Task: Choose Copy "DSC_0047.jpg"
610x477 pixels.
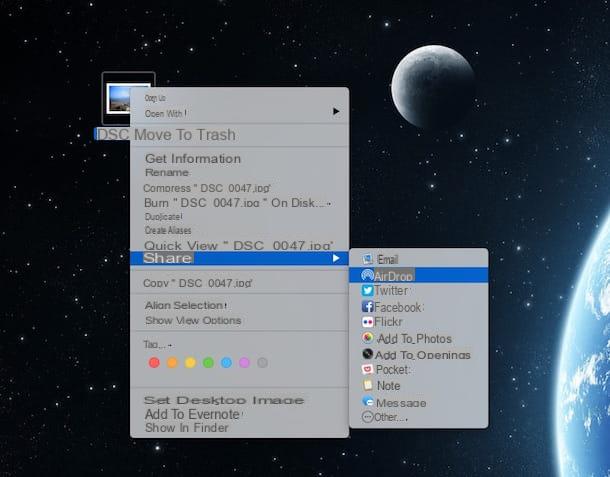Action: 198,283
